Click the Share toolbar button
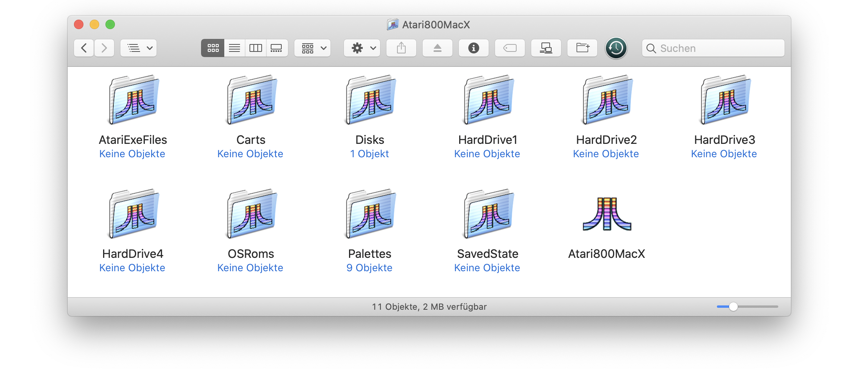This screenshot has height=386, width=868. (401, 48)
